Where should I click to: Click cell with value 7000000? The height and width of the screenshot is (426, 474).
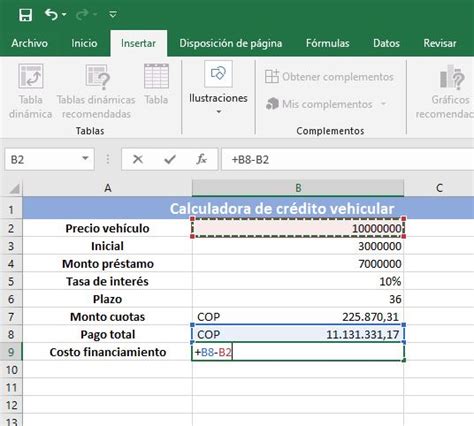point(298,264)
